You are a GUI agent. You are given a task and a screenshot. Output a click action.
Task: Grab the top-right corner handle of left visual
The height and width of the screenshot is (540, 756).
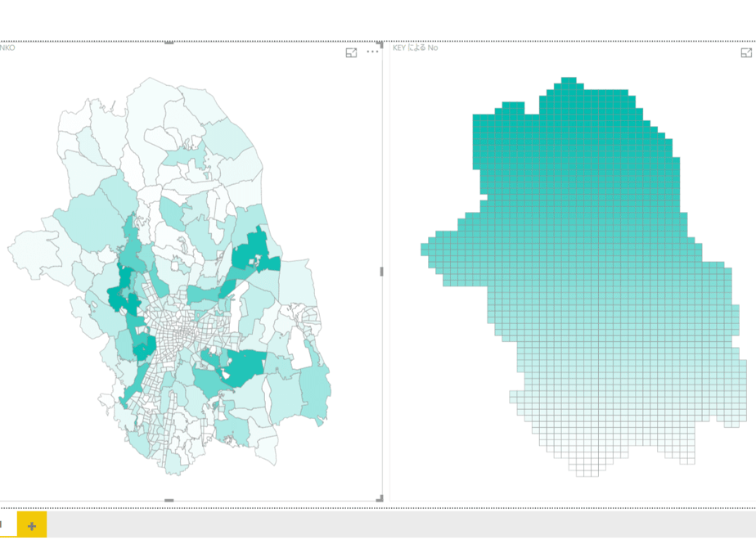pyautogui.click(x=380, y=44)
